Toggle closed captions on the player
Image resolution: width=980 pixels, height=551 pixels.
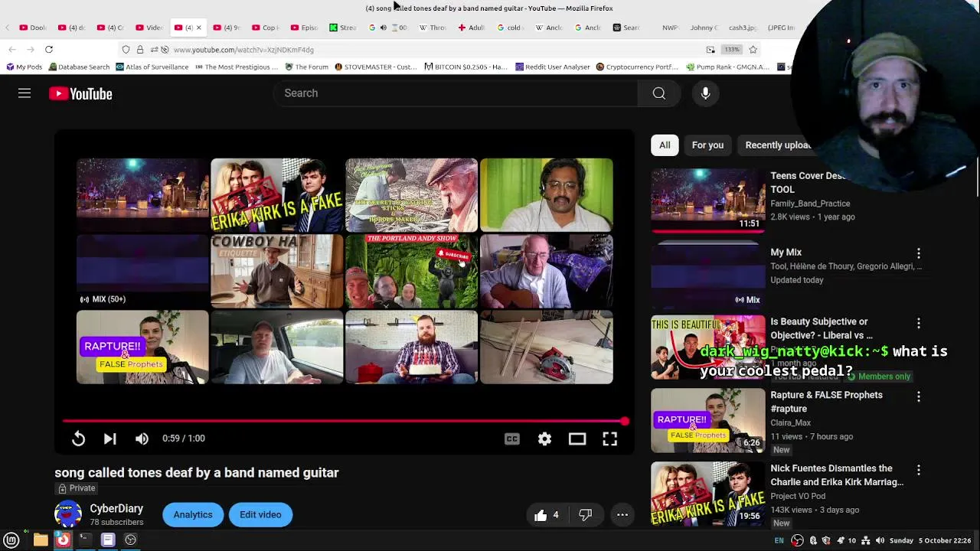click(x=512, y=439)
